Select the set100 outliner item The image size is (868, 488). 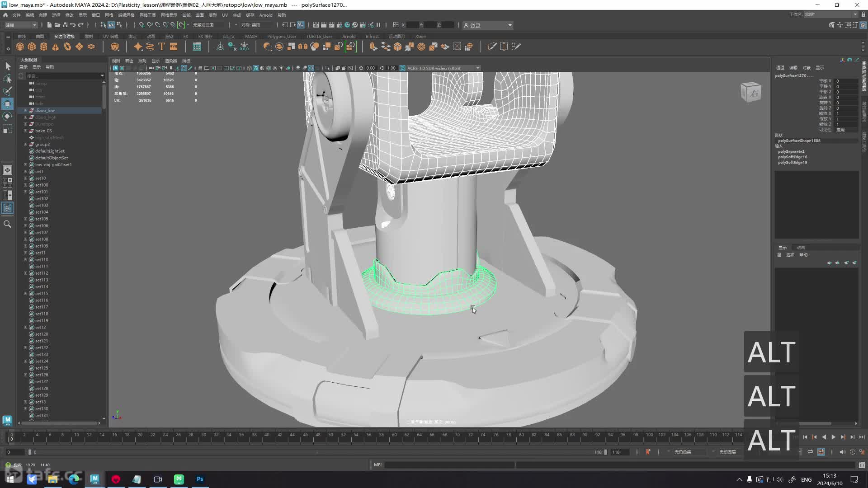click(42, 185)
